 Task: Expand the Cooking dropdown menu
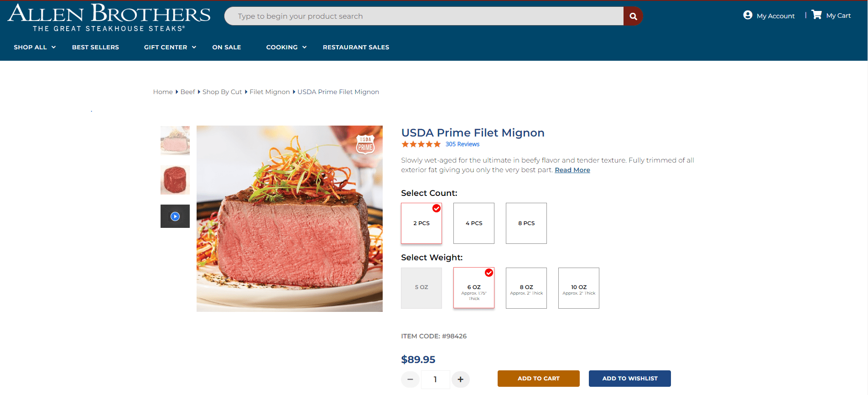(286, 47)
